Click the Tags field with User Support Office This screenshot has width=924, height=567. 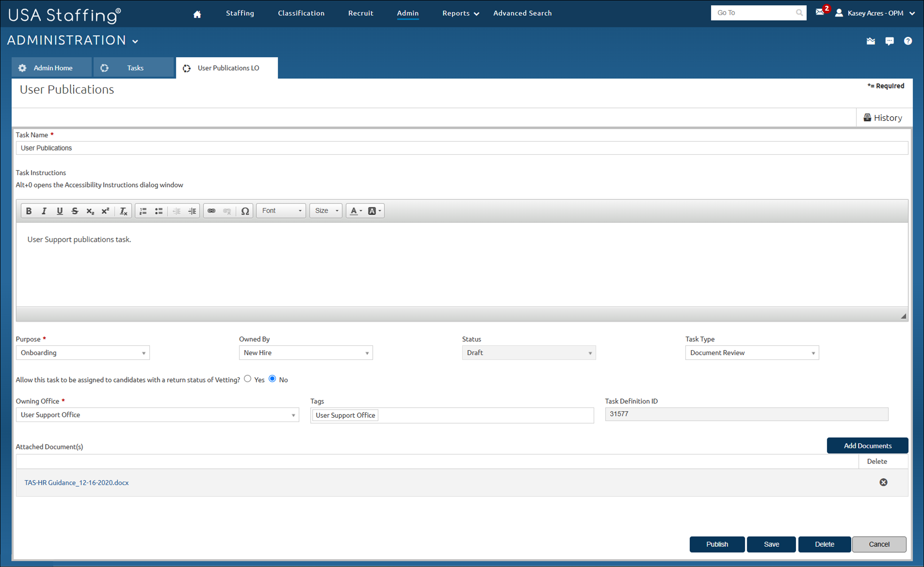click(x=452, y=415)
